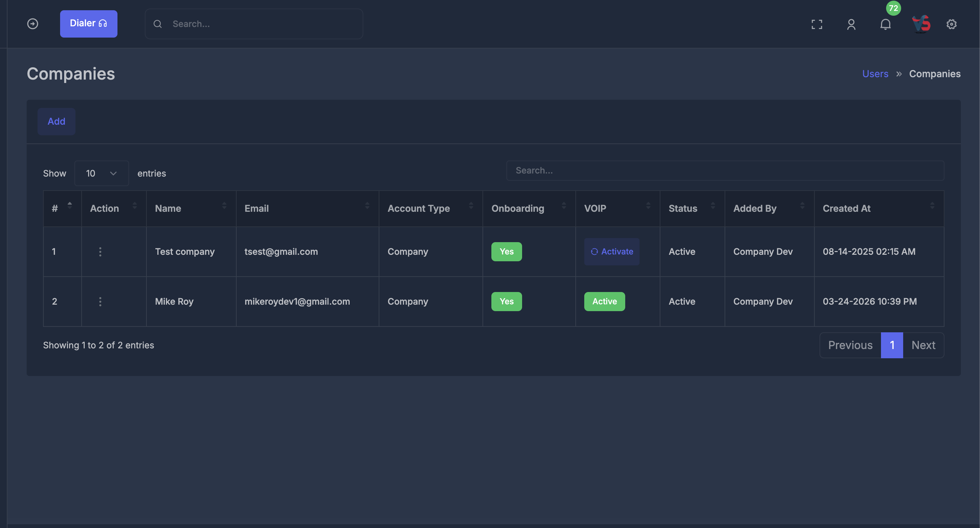Sort by the Added By column

tap(770, 208)
